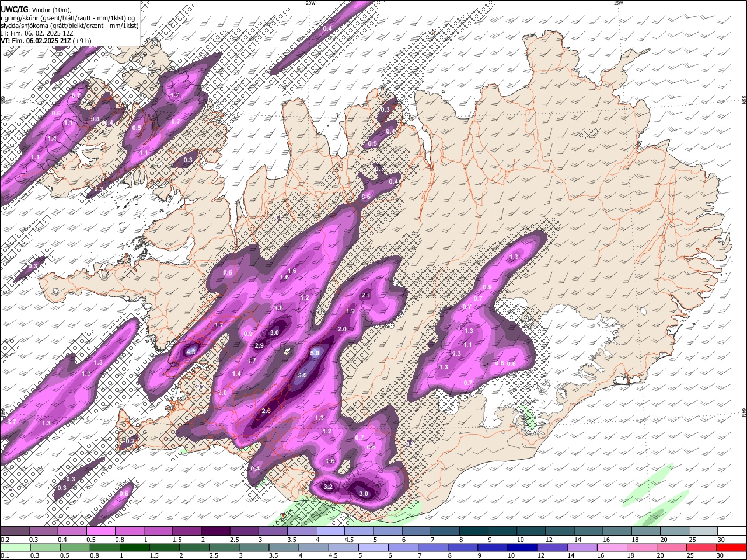Click the '4.3' snowfall value on the map

tap(191, 352)
